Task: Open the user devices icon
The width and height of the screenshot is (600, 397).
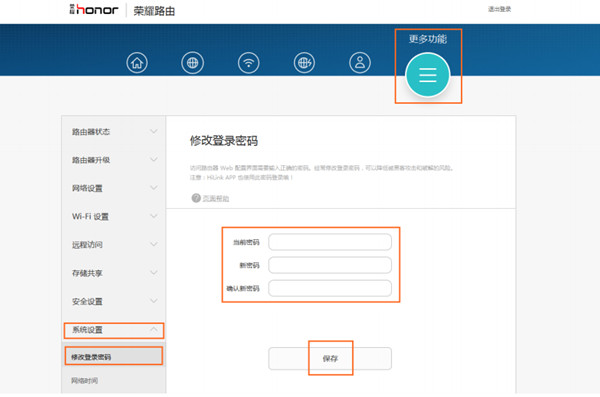Action: [x=360, y=63]
